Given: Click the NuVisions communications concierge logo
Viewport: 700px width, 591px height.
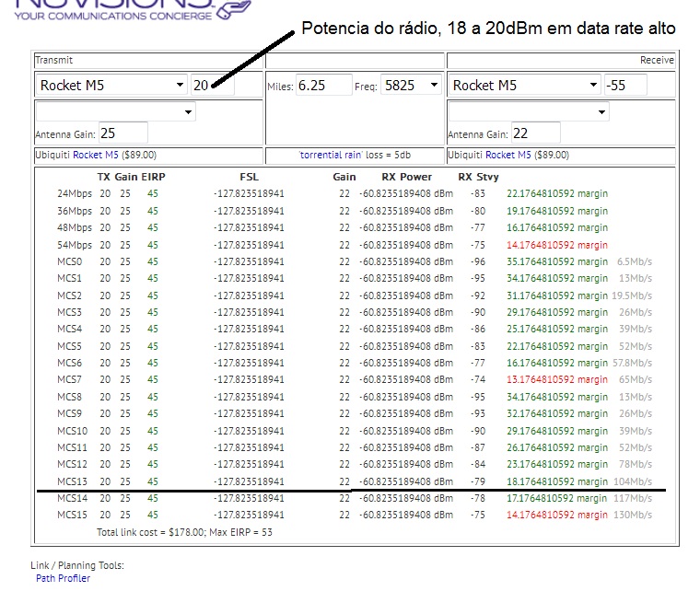Looking at the screenshot, I should coord(133,10).
